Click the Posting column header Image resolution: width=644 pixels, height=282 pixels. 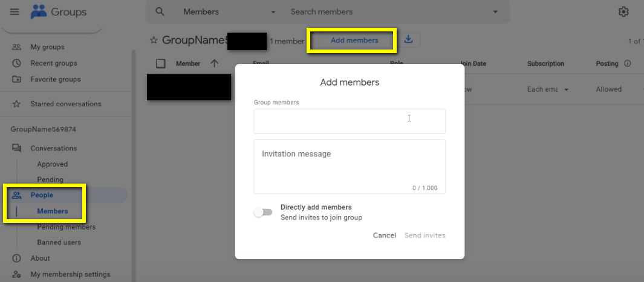point(607,63)
